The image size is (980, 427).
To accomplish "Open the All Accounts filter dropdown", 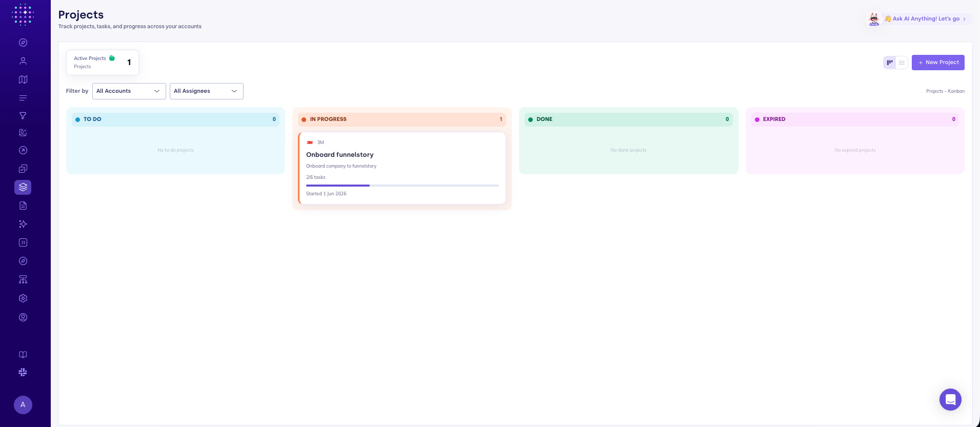I will click(x=129, y=91).
